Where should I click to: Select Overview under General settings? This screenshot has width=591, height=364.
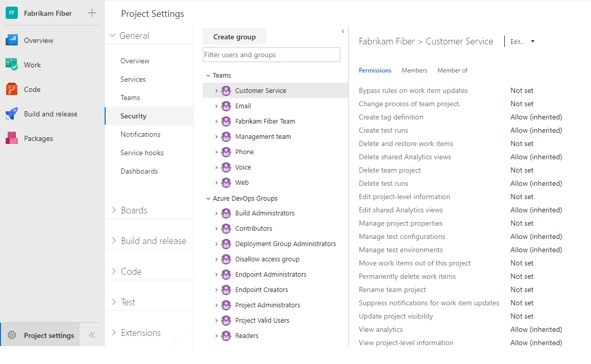[135, 61]
